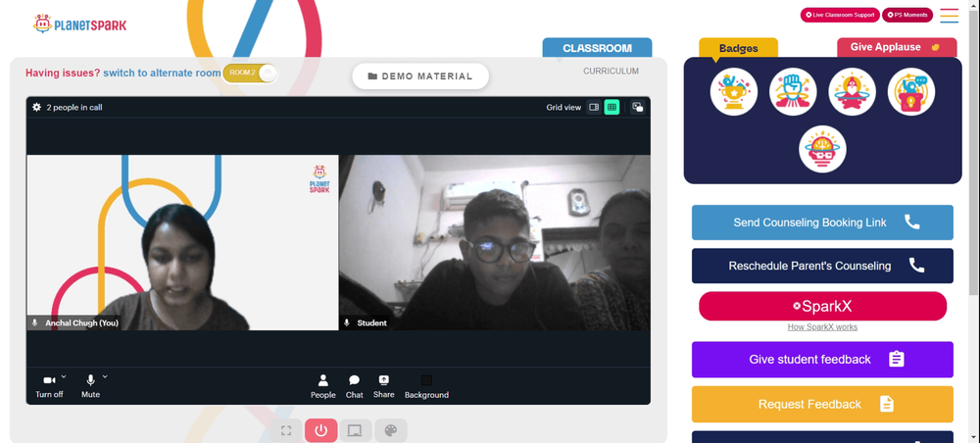The height and width of the screenshot is (443, 980).
Task: Open How SparkX works link
Action: 822,326
